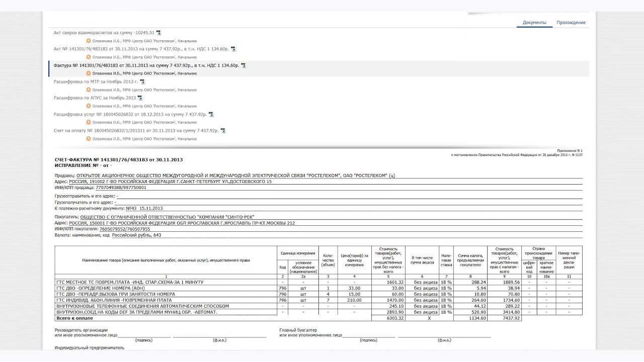
Task: Open Акт сверки взаиморасчетов на сумму -10245.51
Action: (104, 33)
